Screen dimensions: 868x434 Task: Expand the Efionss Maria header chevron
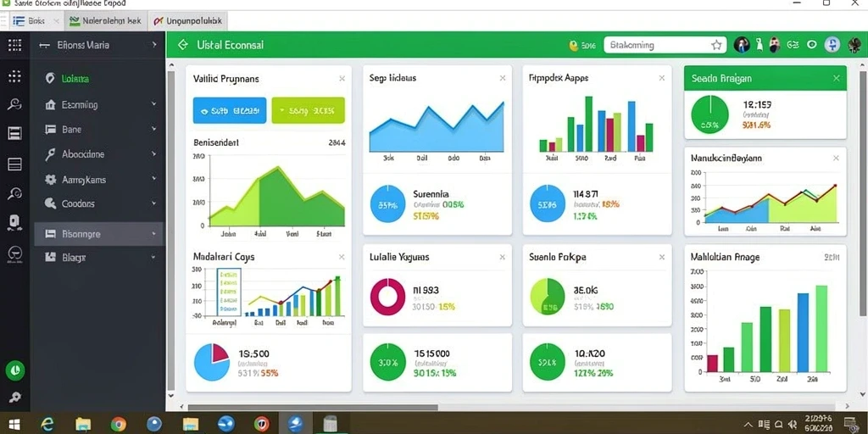154,46
